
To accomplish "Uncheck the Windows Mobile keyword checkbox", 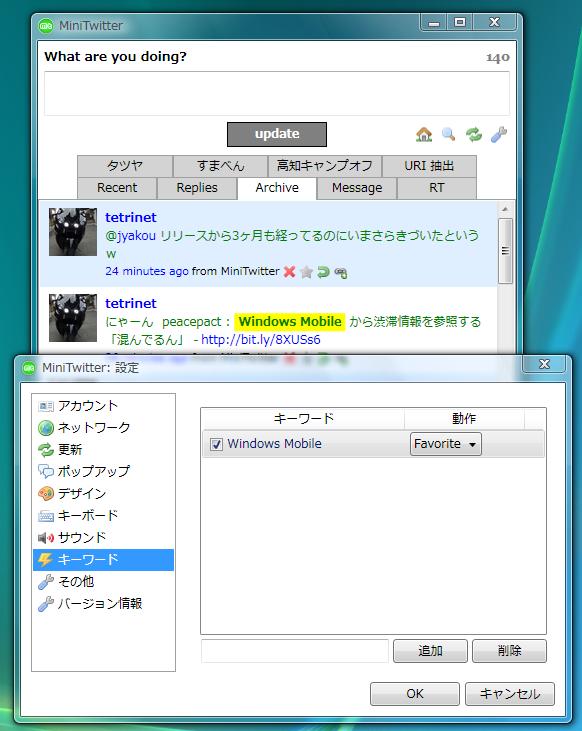I will tap(216, 444).
